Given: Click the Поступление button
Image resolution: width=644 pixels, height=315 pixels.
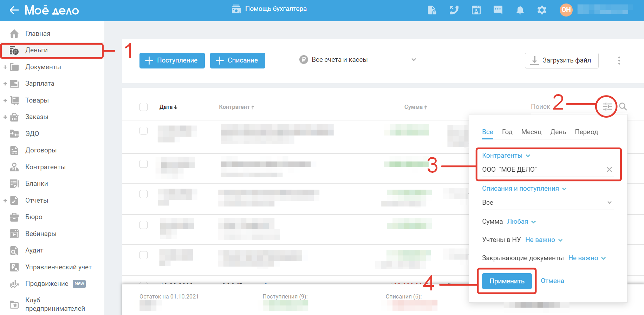Looking at the screenshot, I should 172,60.
